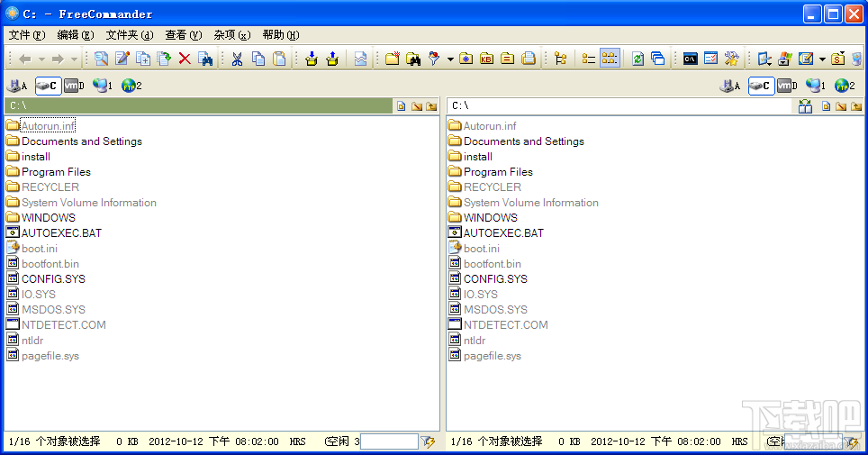
Task: Select the 'Documents and Settings' folder in the left panel
Action: 81,141
